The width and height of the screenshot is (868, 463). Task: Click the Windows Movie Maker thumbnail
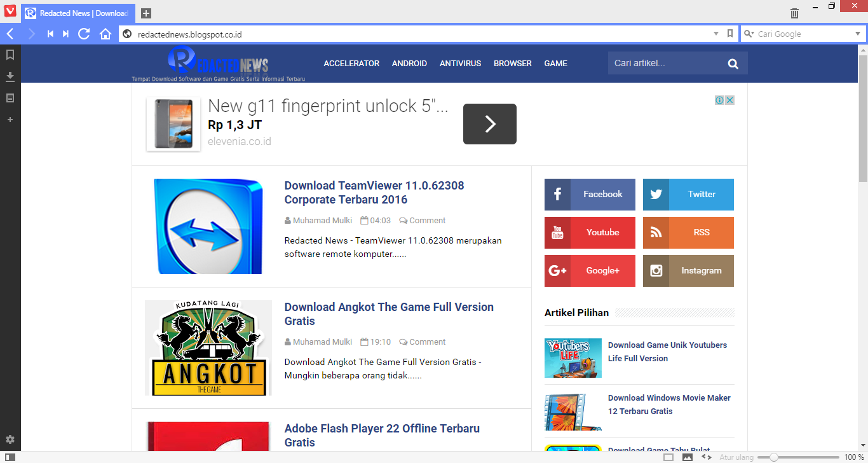tap(573, 411)
